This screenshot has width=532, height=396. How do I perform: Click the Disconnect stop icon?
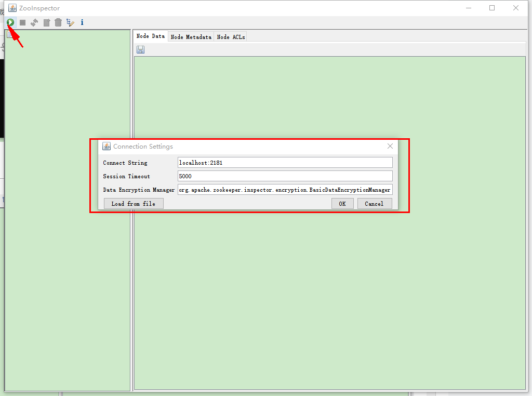tap(23, 22)
